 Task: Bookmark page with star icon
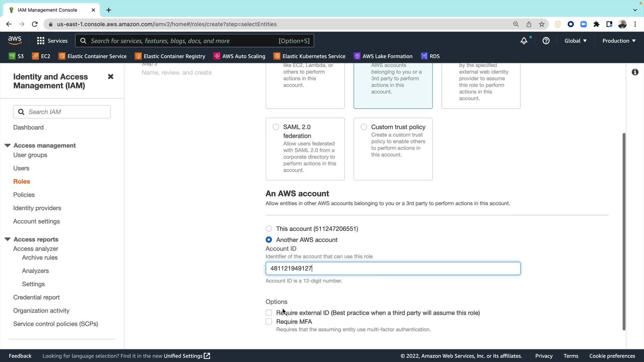542,24
